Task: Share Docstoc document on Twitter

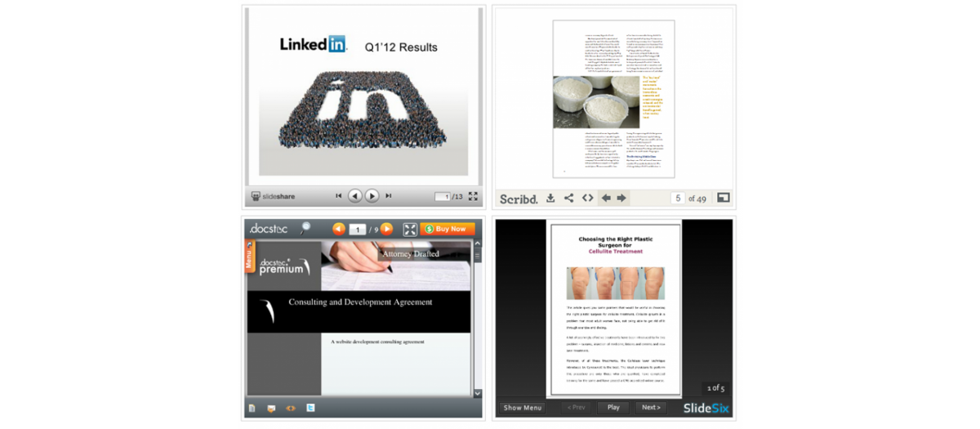Action: tap(310, 408)
